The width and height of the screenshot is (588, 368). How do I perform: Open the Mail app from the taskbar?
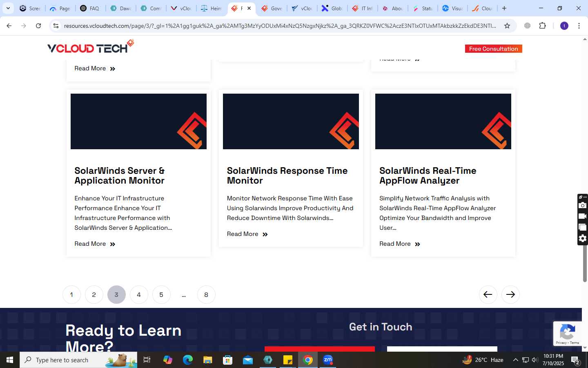coord(247,360)
